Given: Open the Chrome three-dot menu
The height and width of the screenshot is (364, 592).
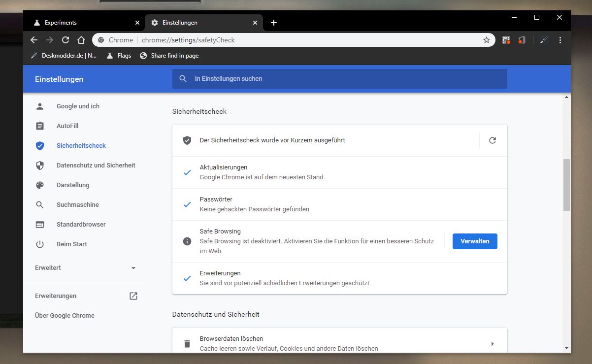Looking at the screenshot, I should click(x=560, y=40).
